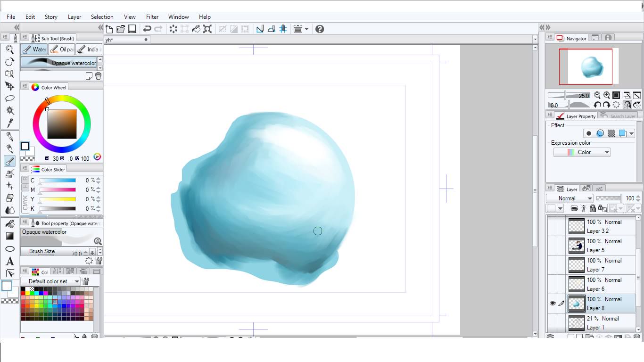Toggle the Lock Layer padlock icon
The width and height of the screenshot is (644, 362).
pyautogui.click(x=593, y=208)
